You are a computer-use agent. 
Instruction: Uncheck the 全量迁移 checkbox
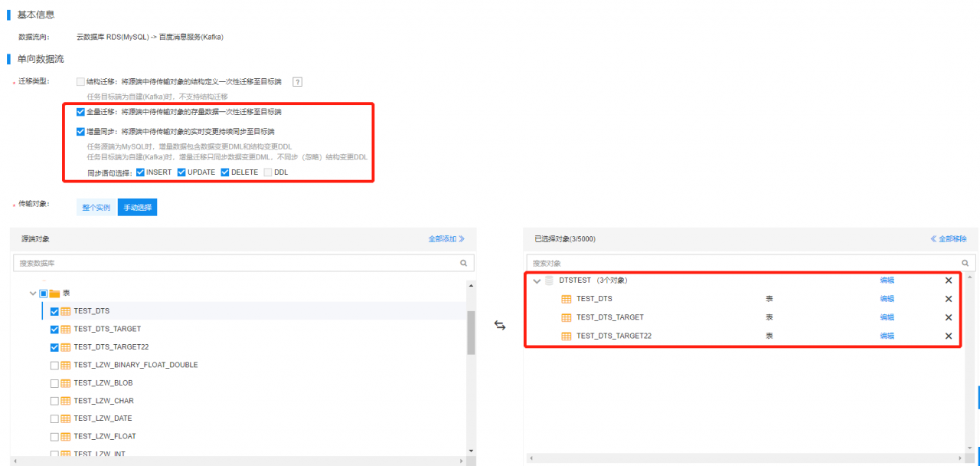click(x=81, y=111)
